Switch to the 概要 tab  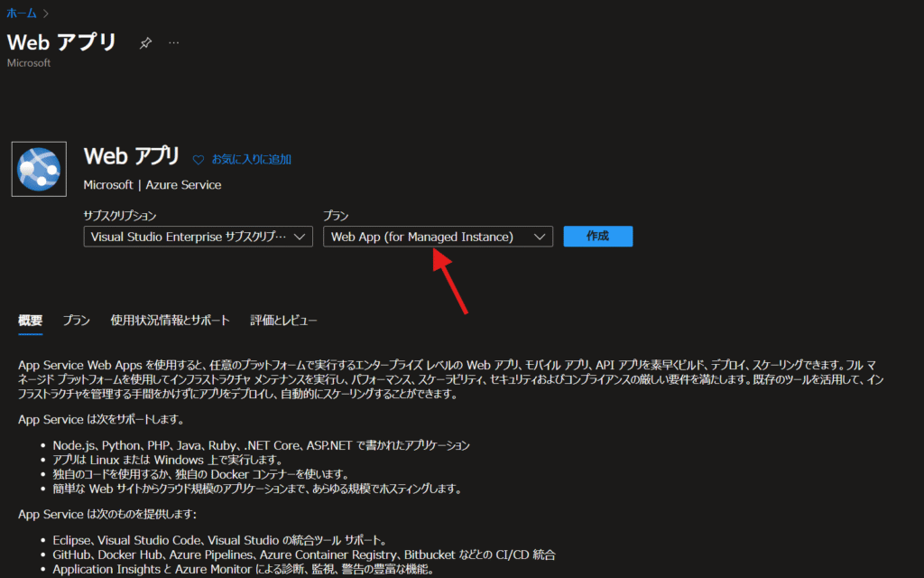pos(30,321)
